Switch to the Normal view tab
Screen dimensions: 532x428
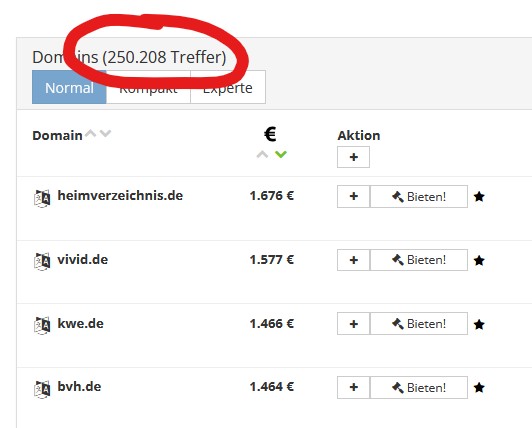click(x=69, y=87)
